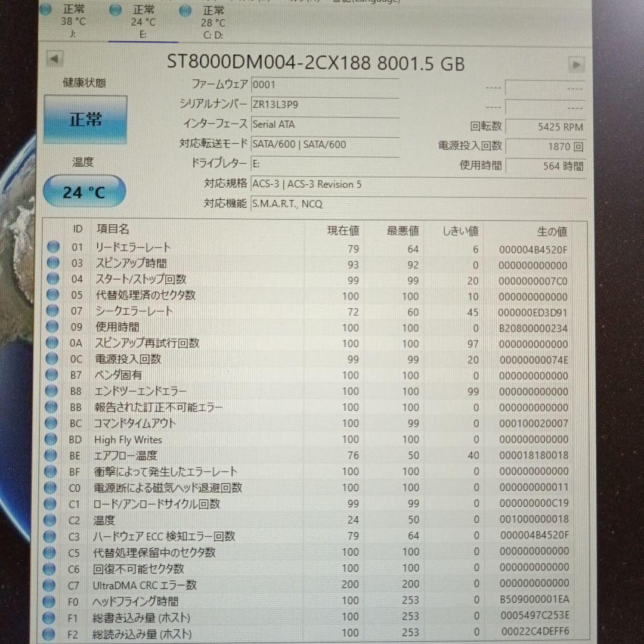Click the status dot beside UltraDMA CRC エラー数
Viewport: 644px width, 644px height.
click(x=53, y=584)
